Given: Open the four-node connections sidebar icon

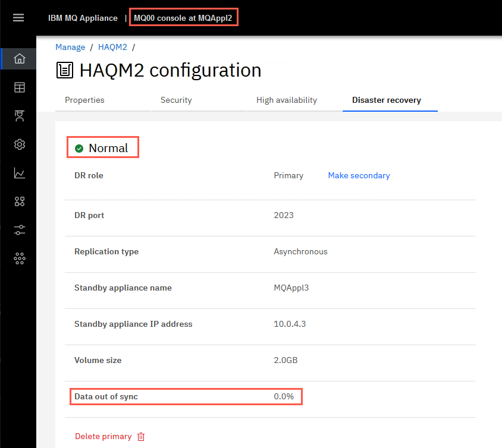Looking at the screenshot, I should tap(19, 201).
